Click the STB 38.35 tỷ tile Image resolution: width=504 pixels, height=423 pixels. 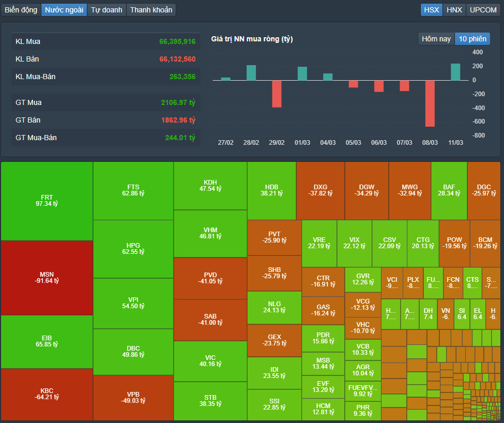point(210,401)
